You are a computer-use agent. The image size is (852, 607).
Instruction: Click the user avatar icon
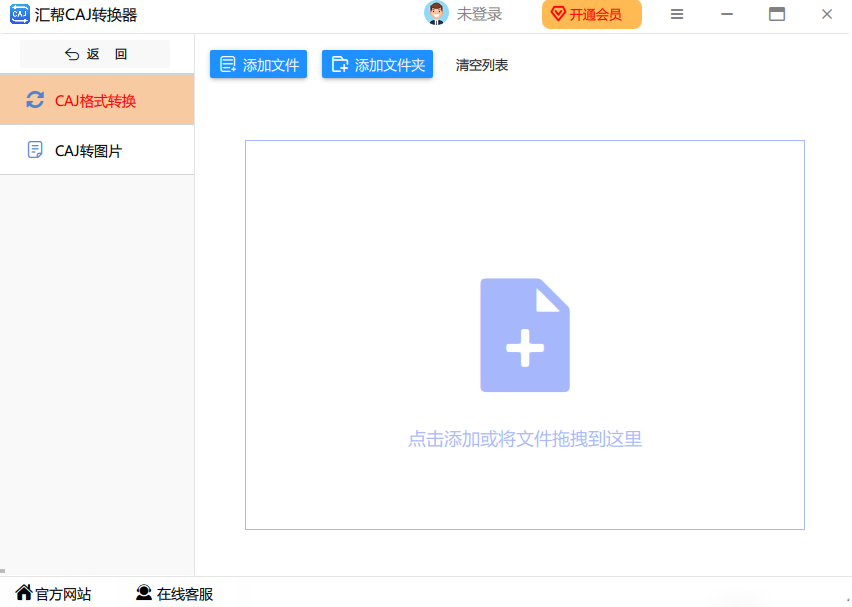[x=436, y=14]
